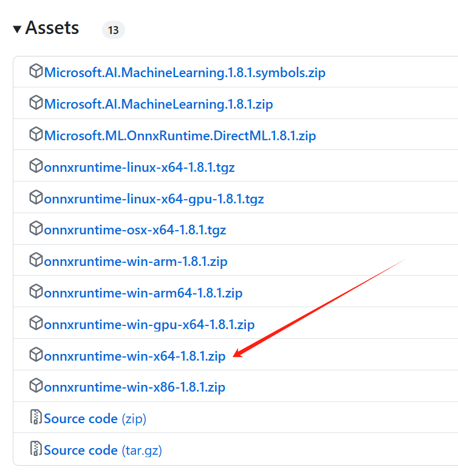
Task: Click the package icon beside Microsoft.ML.OnnxRuntime.DirectML.1.8.1.zip
Action: pos(36,135)
